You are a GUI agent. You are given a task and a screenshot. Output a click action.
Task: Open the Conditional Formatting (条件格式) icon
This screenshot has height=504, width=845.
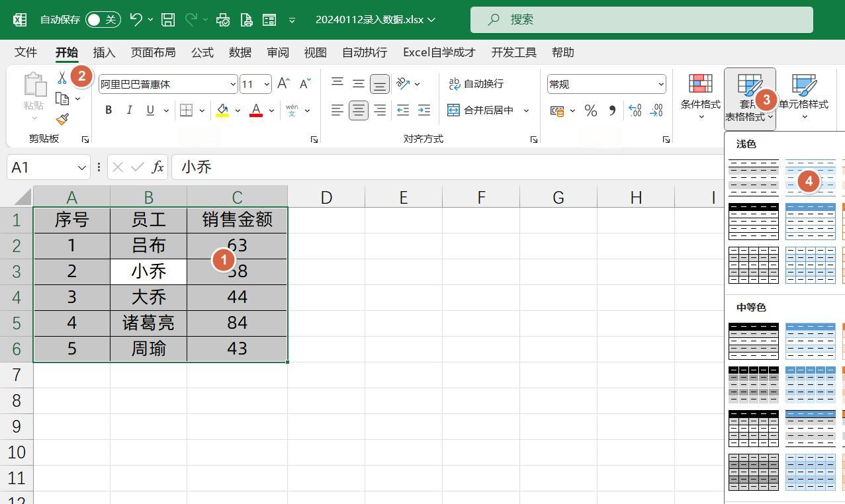click(700, 96)
